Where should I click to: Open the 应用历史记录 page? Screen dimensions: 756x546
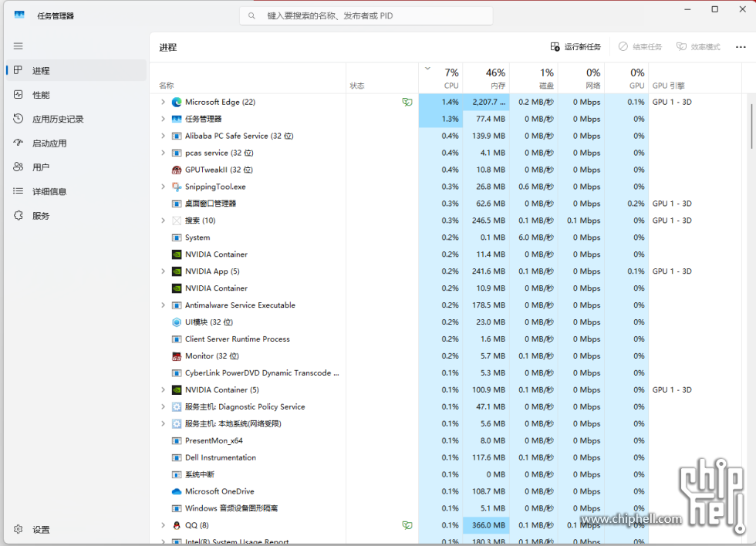(76, 119)
